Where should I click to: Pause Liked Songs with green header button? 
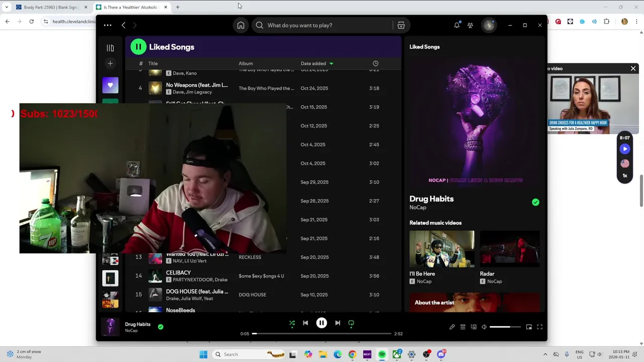(x=138, y=47)
